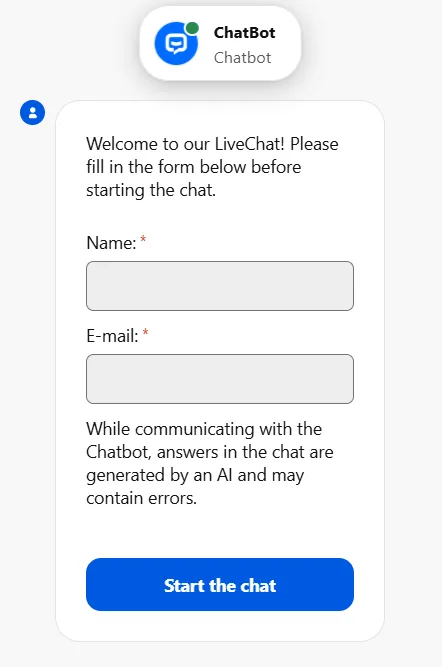Click the 'may contain errors' disclaimer line
Viewport: 442px width, 667px height.
(x=141, y=498)
